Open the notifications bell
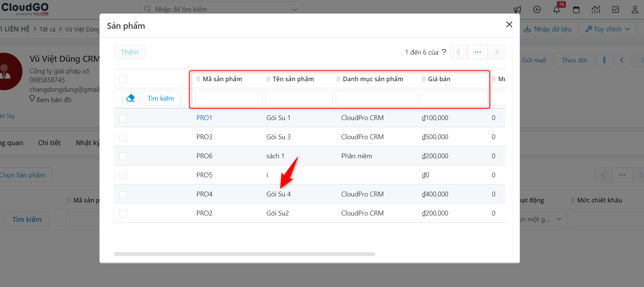This screenshot has width=644, height=287. click(x=557, y=10)
